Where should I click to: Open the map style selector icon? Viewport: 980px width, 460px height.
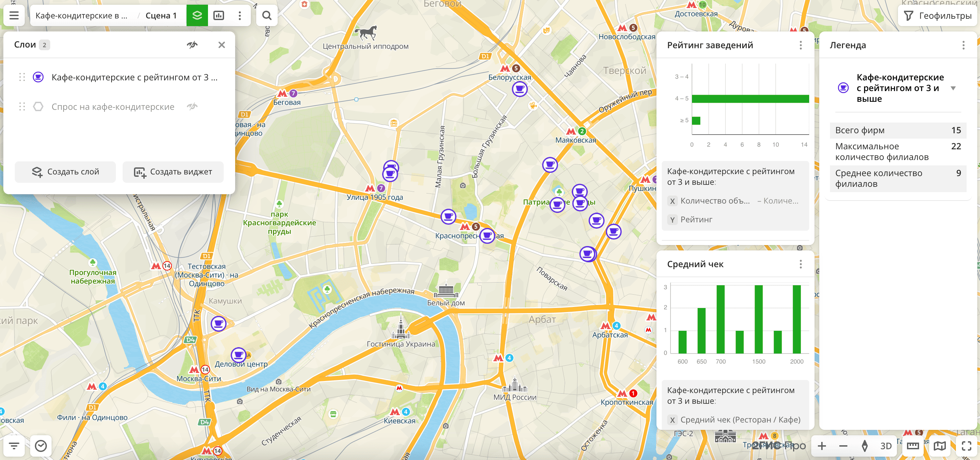(939, 446)
